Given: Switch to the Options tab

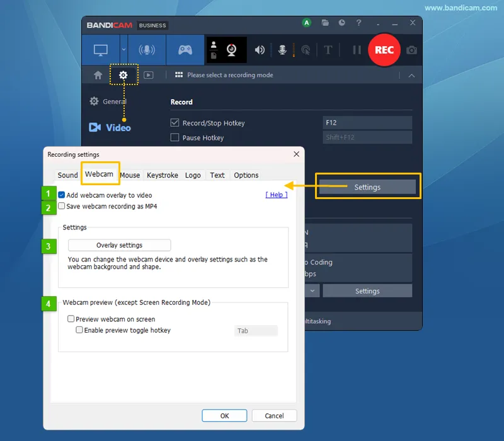Looking at the screenshot, I should pos(246,175).
